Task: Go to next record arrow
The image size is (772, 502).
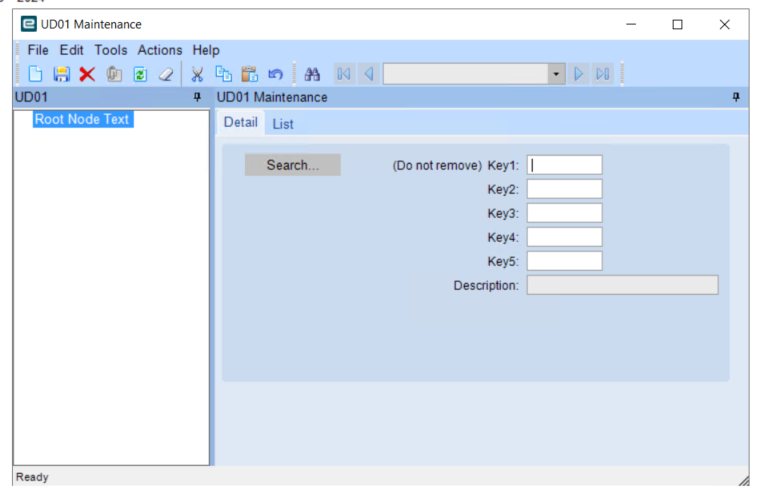Action: [579, 74]
